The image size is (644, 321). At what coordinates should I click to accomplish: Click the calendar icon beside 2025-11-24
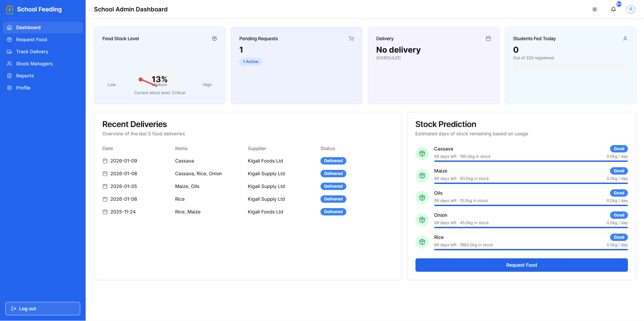tap(105, 212)
